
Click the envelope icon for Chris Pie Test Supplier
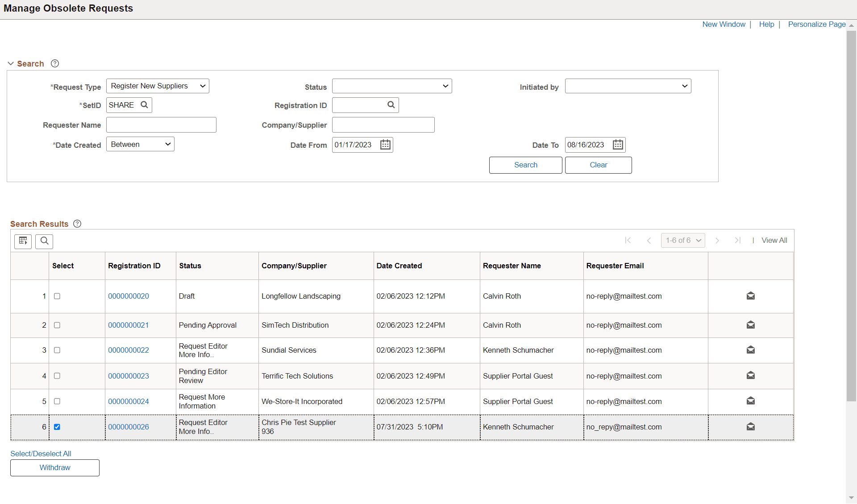pyautogui.click(x=750, y=427)
